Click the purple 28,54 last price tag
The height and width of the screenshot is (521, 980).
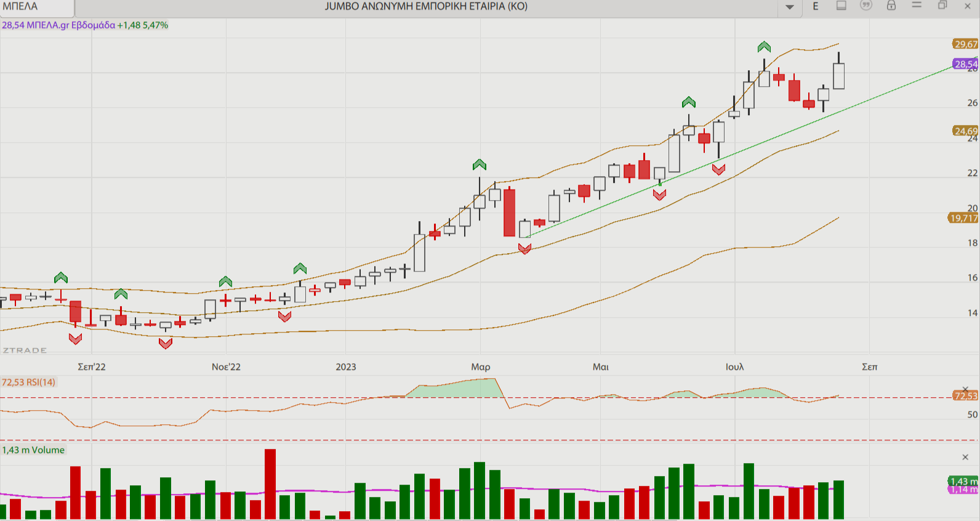click(x=965, y=64)
